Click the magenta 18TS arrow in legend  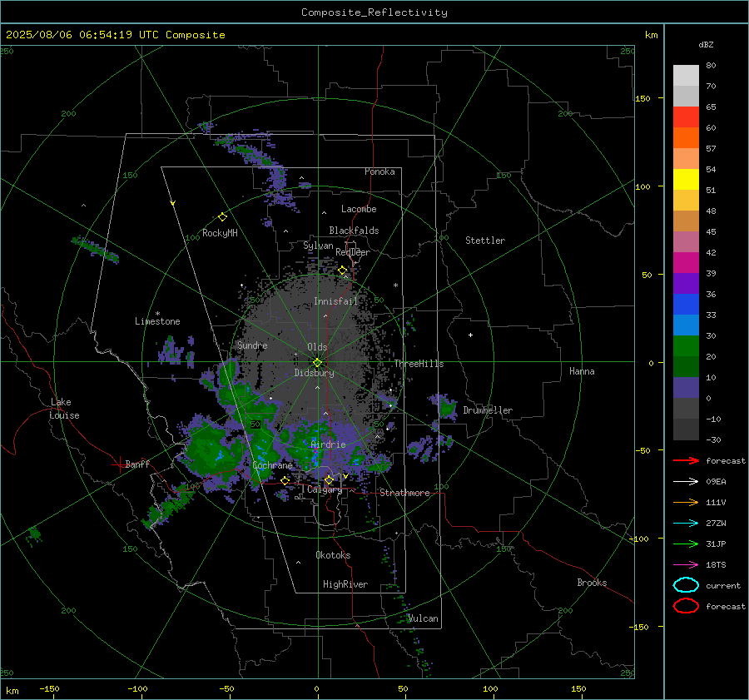pos(686,565)
